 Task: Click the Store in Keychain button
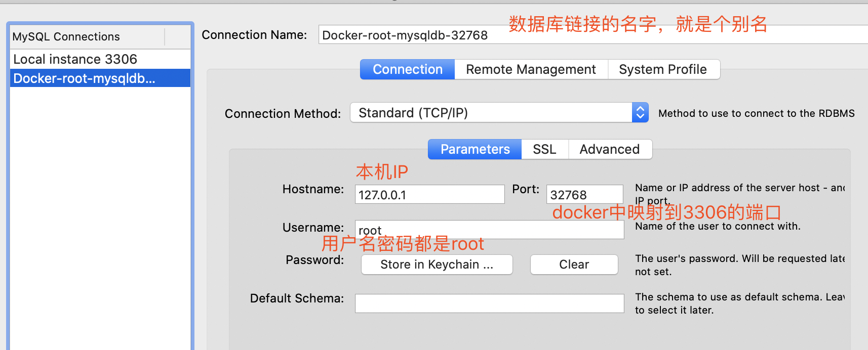[x=437, y=265]
